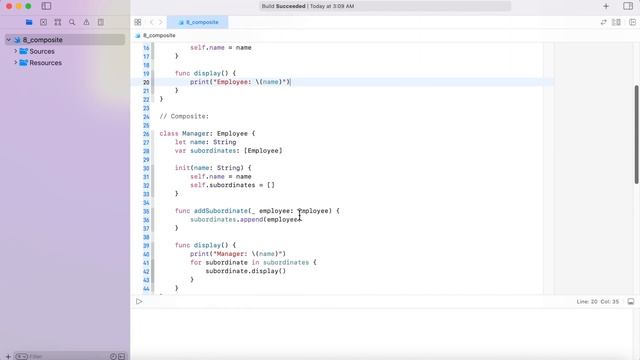Open the Source Control navigator icon
This screenshot has width=640, height=360.
click(43, 22)
